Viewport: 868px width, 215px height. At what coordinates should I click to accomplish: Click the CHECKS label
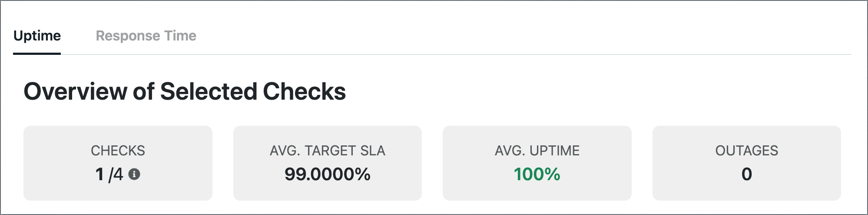pyautogui.click(x=118, y=151)
